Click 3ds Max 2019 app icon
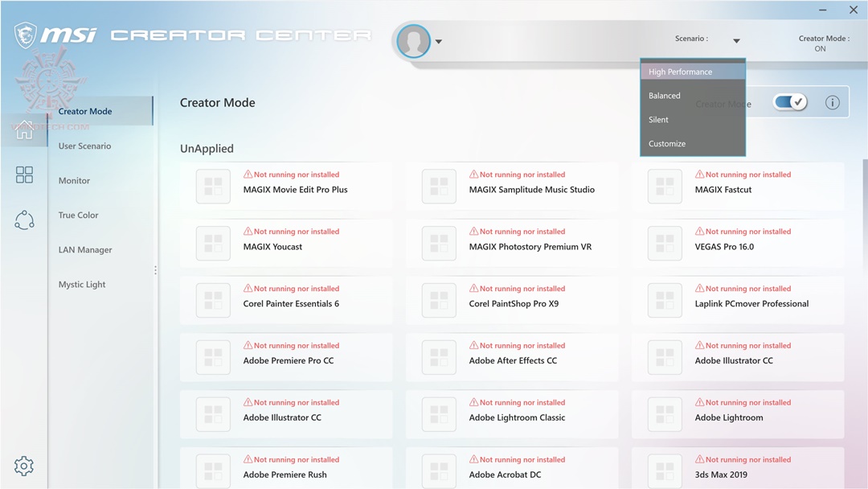868x489 pixels. [665, 471]
